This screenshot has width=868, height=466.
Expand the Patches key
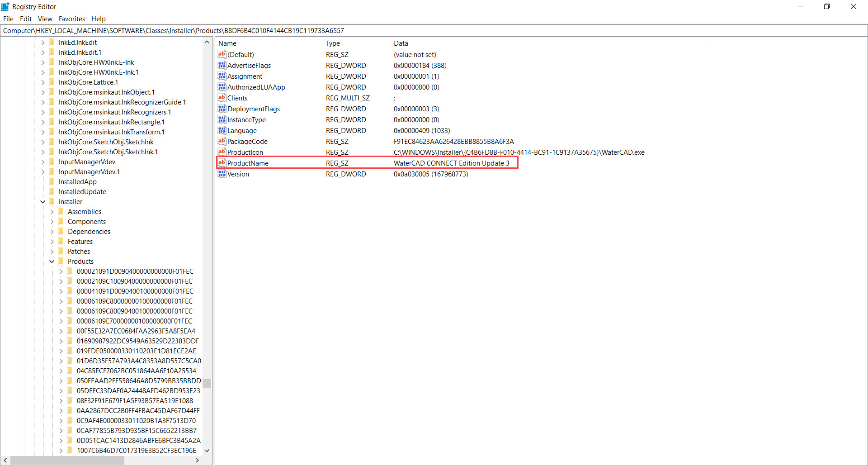click(x=52, y=252)
